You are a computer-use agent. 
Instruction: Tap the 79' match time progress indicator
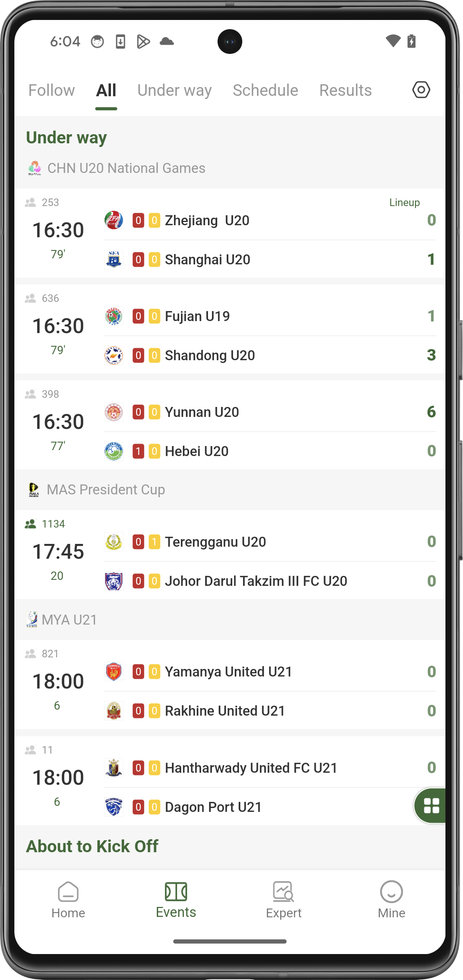[57, 254]
